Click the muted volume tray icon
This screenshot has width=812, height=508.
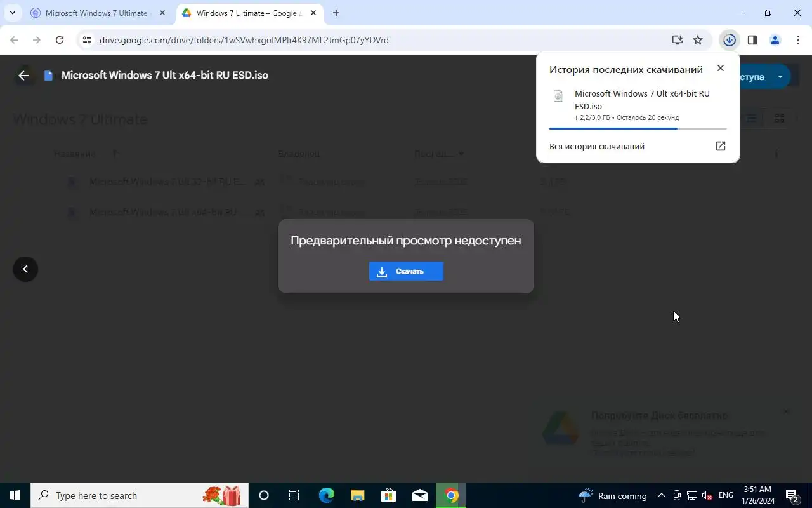[707, 495]
